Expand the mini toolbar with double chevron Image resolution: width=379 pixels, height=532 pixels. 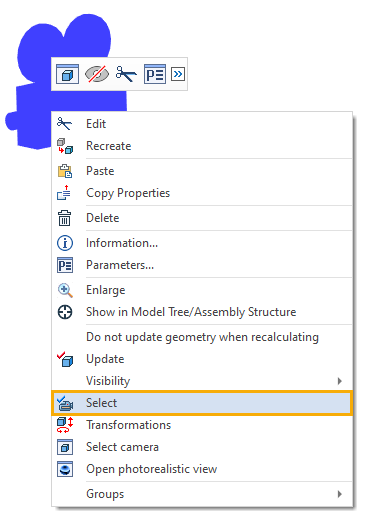(x=178, y=74)
